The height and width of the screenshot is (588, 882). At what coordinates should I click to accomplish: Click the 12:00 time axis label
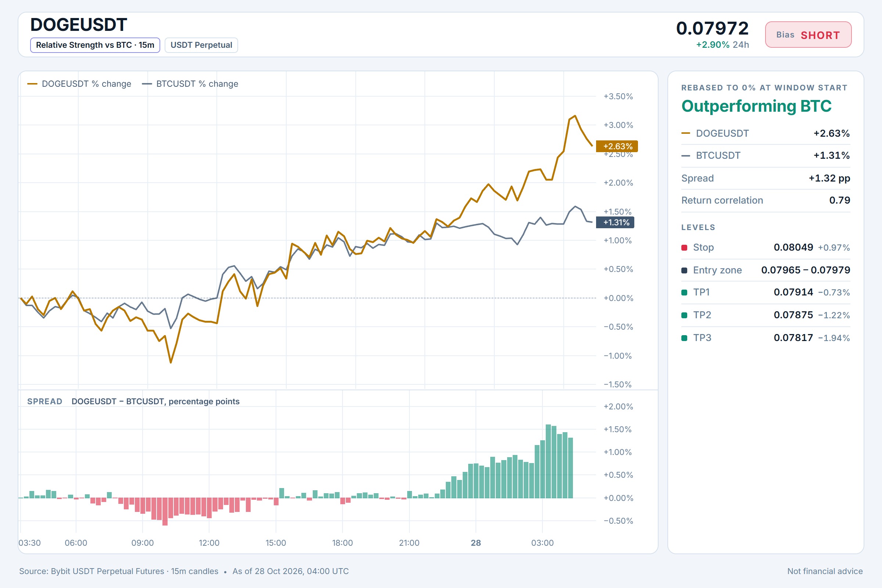click(x=209, y=543)
